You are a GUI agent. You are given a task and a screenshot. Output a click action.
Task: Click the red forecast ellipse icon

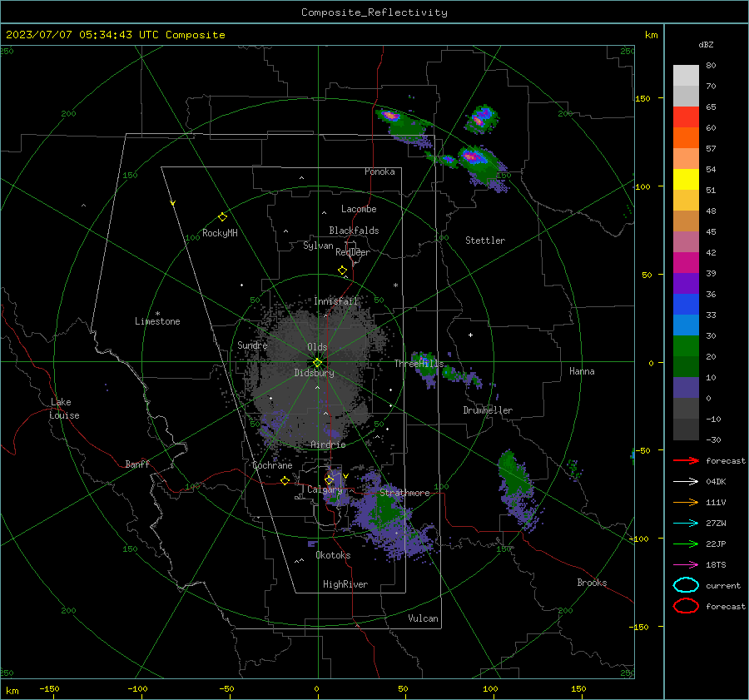point(686,606)
